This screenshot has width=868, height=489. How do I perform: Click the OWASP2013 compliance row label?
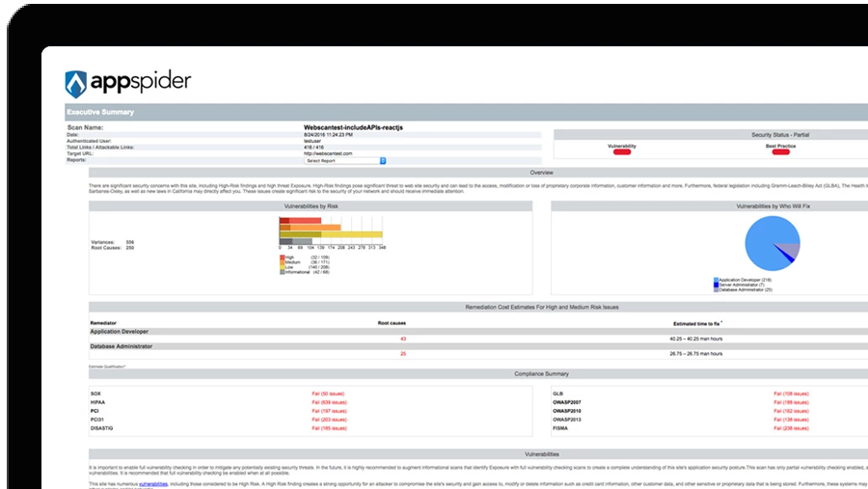567,420
